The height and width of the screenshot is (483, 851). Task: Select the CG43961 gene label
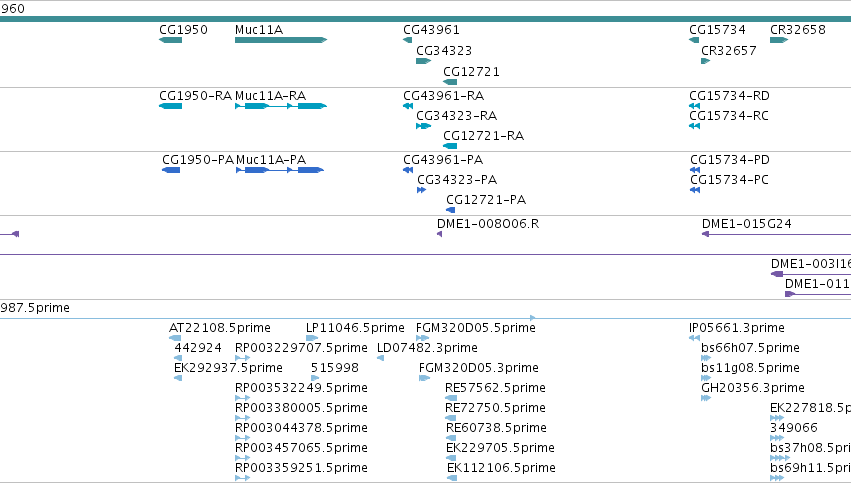(431, 30)
